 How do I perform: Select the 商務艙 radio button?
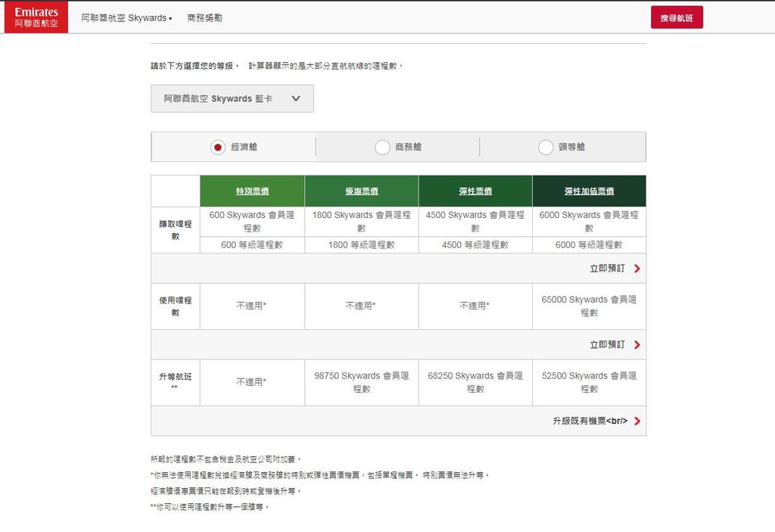(382, 147)
